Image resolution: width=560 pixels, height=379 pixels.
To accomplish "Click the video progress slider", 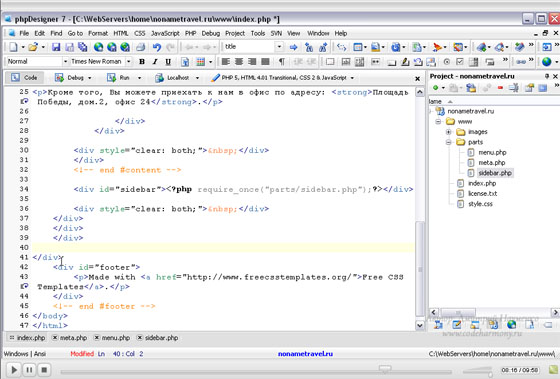I will (256, 370).
